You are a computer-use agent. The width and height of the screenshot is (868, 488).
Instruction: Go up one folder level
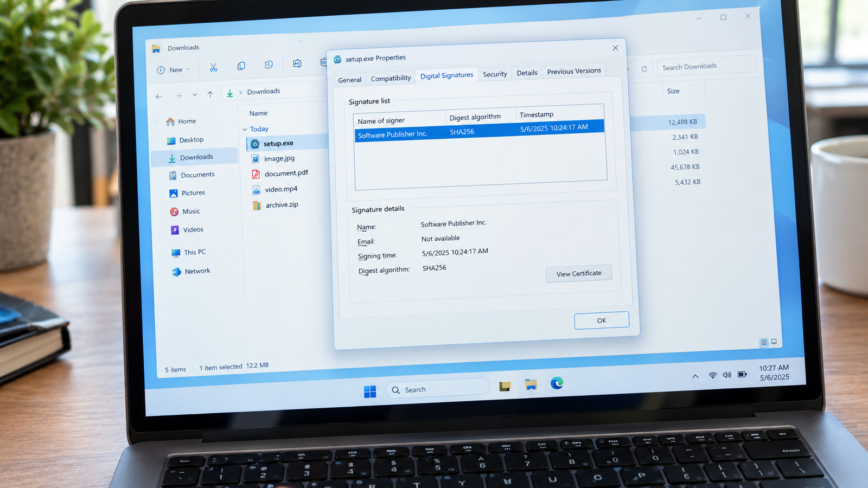pos(210,94)
